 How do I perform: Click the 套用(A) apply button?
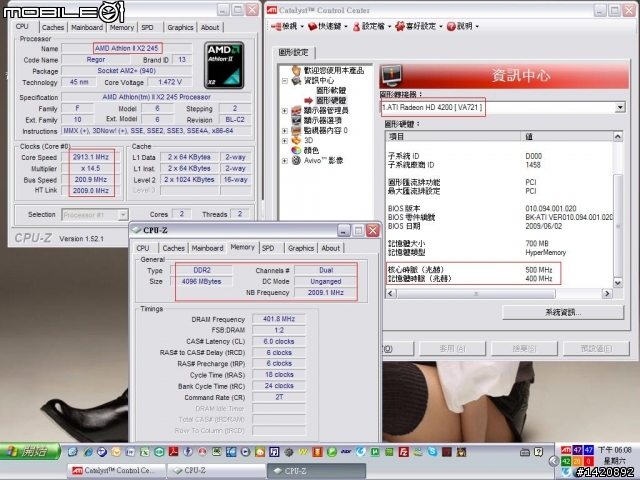pos(452,349)
